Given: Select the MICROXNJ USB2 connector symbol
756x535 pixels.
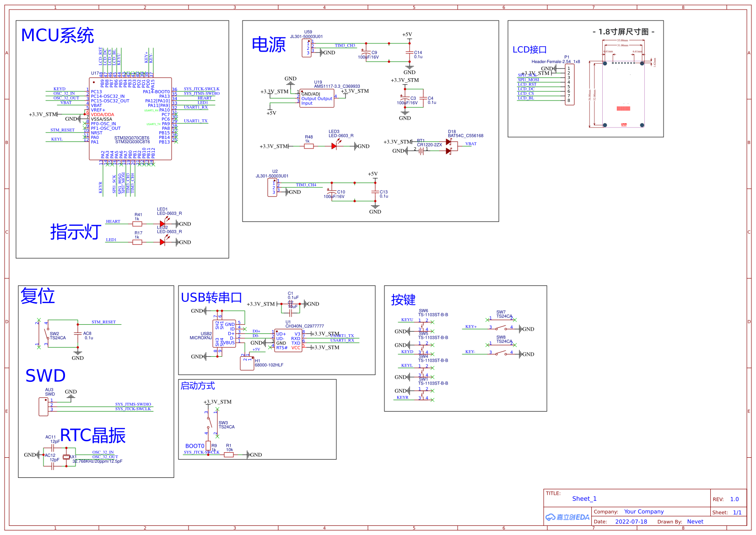Looking at the screenshot, I should point(224,334).
